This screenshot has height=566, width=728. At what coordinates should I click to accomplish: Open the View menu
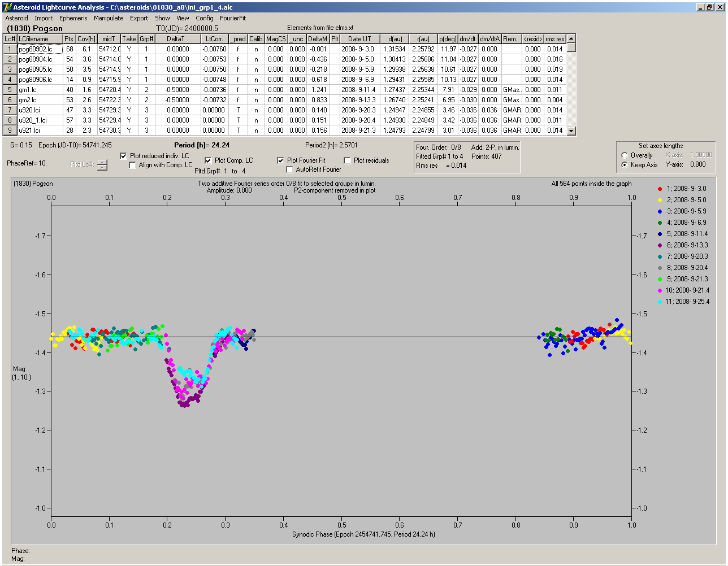183,18
